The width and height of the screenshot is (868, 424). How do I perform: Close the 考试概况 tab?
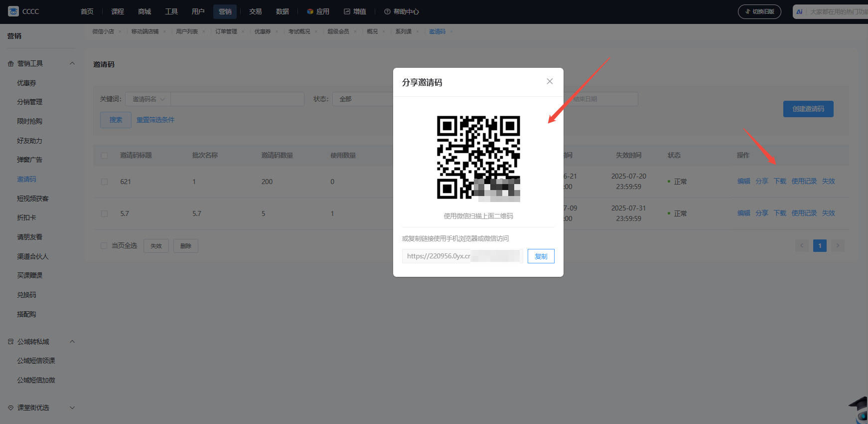[316, 31]
